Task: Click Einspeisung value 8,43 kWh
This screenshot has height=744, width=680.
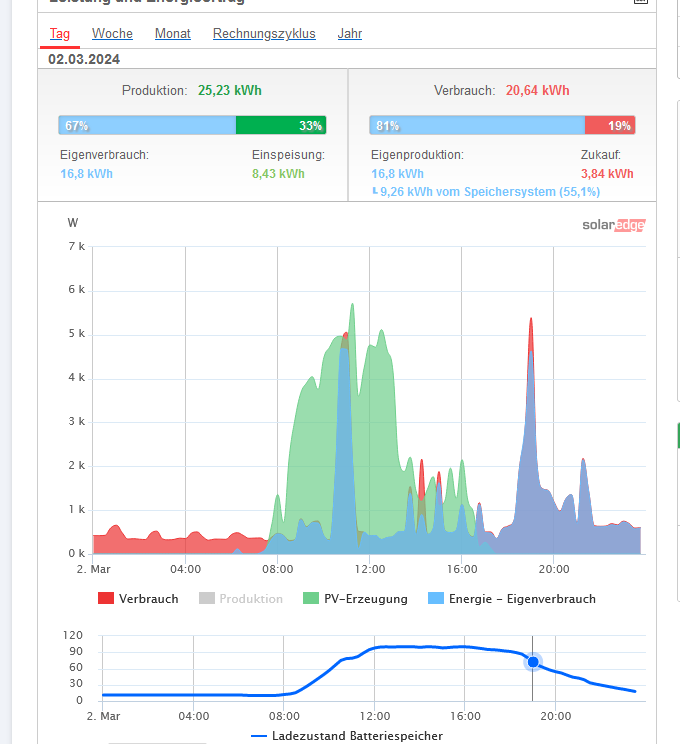Action: coord(278,174)
